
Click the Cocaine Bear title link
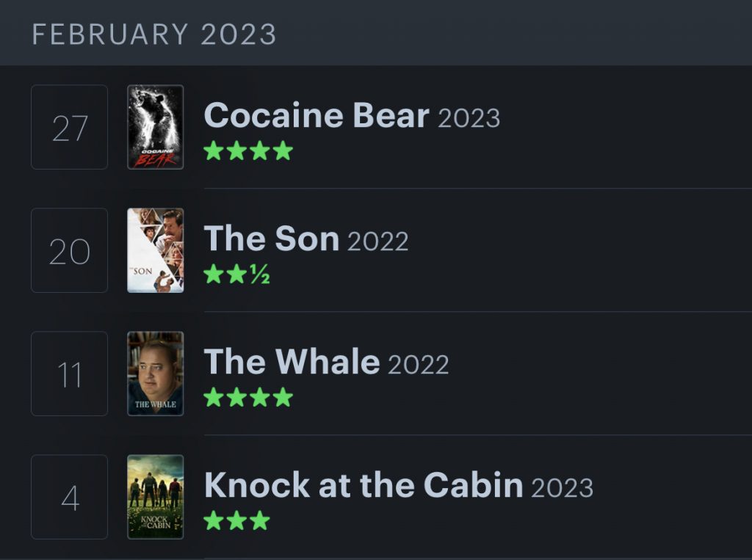point(317,116)
